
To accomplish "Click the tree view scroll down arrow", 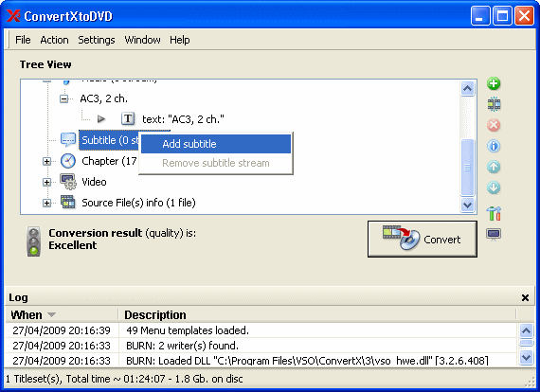I will coord(467,205).
